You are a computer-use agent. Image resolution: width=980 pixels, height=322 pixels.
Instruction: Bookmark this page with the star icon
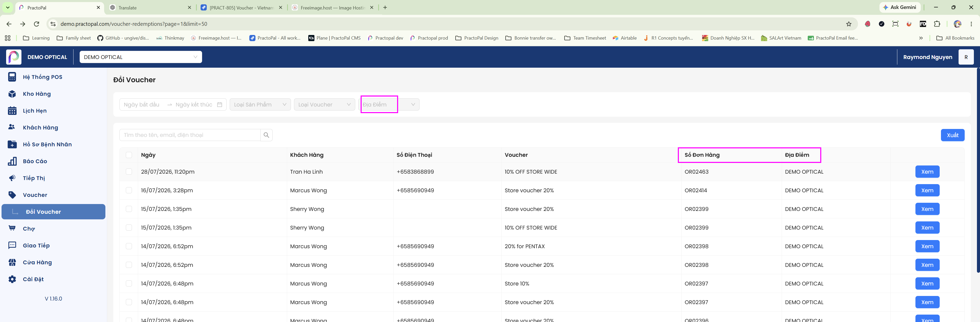point(849,24)
